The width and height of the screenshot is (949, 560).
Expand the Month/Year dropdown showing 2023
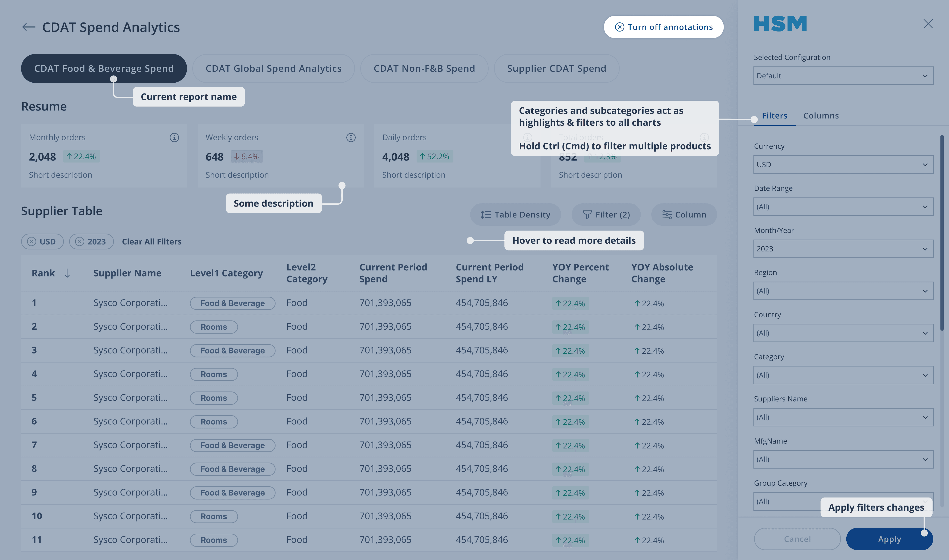click(843, 249)
